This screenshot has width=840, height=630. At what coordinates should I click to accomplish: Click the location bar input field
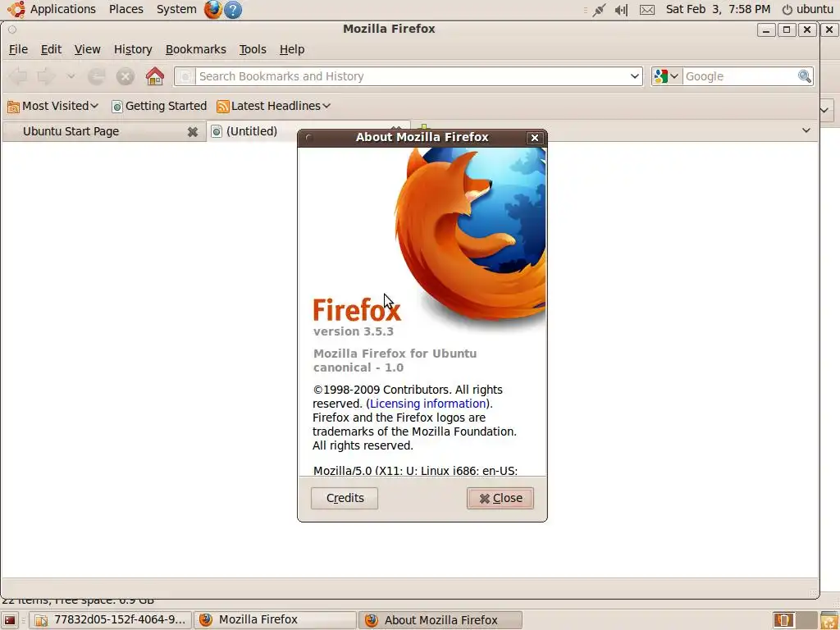click(x=410, y=76)
